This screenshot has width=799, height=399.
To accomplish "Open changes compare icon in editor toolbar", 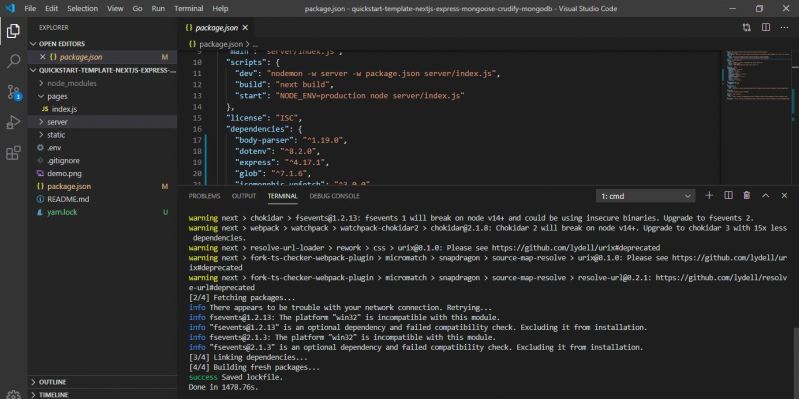I will (x=747, y=28).
